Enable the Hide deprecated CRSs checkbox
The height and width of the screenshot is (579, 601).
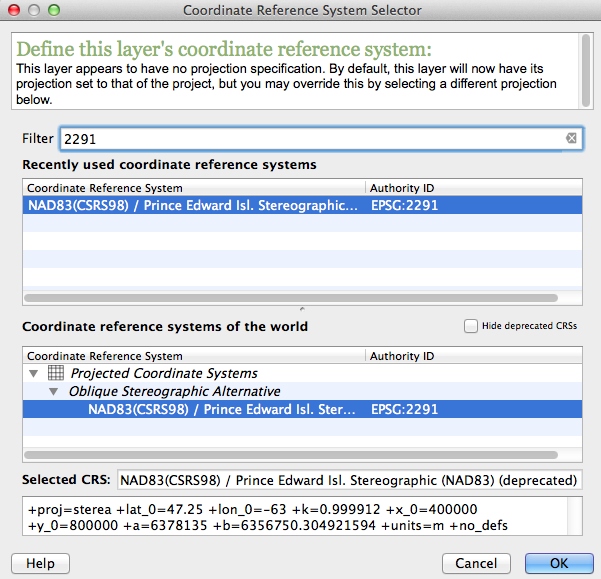tap(471, 326)
